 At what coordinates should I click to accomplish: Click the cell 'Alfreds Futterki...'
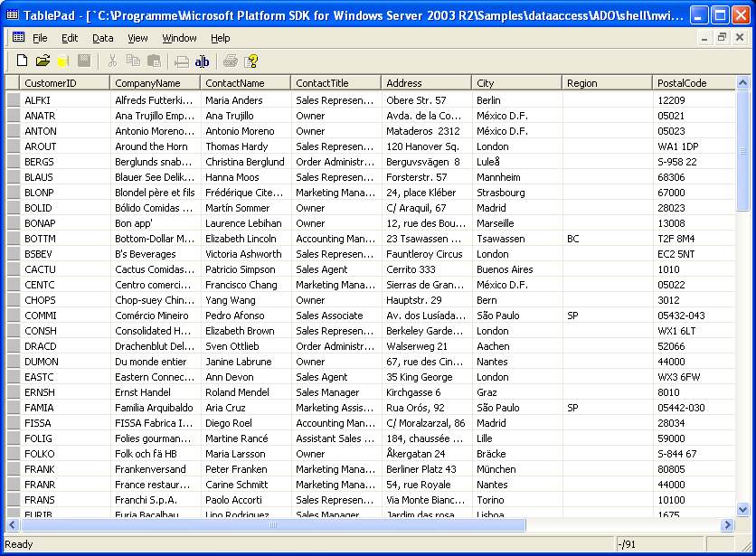click(154, 100)
